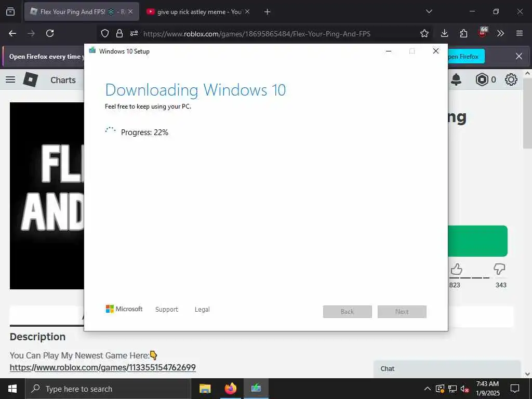Screen dimensions: 532x399
Task: Open the Roblox Chat panel
Action: [447, 369]
